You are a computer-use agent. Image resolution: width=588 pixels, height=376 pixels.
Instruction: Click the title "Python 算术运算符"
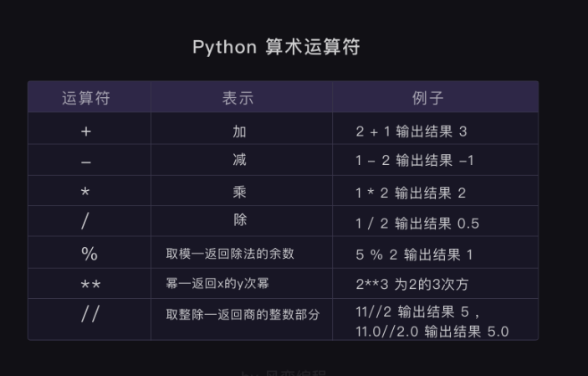(276, 47)
